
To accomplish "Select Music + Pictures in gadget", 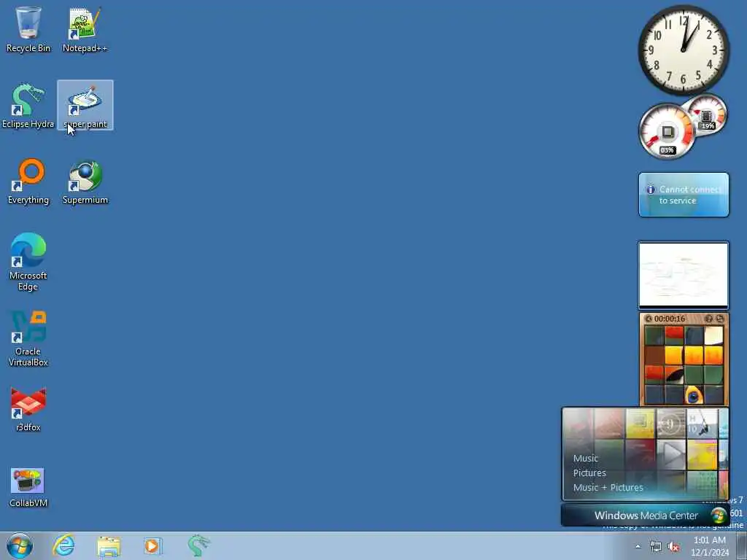I will (608, 487).
